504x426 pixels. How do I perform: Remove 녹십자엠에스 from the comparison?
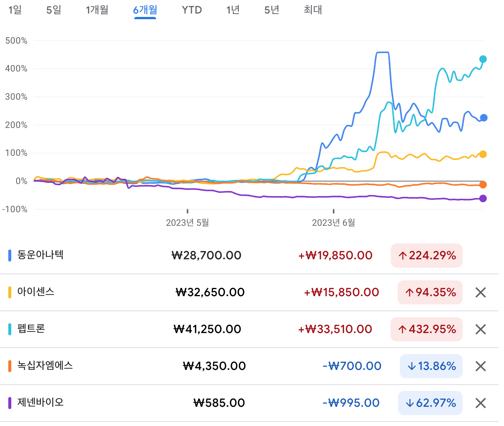481,366
